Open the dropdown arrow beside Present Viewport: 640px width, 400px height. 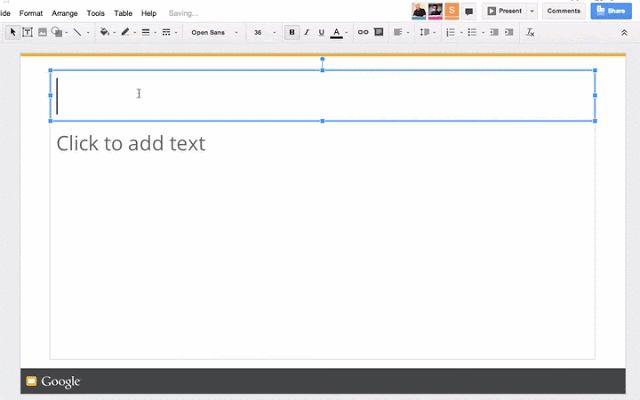(532, 11)
